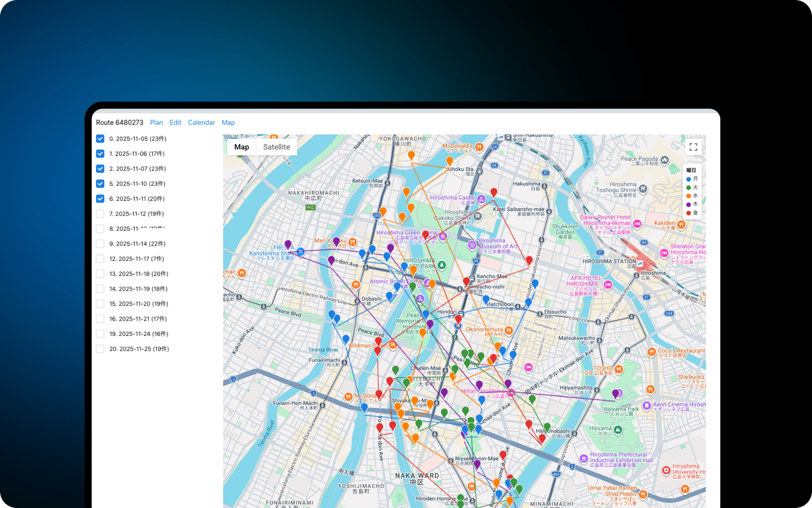This screenshot has width=812, height=508.
Task: Click the Peace Pagoda map marker
Action: (664, 160)
